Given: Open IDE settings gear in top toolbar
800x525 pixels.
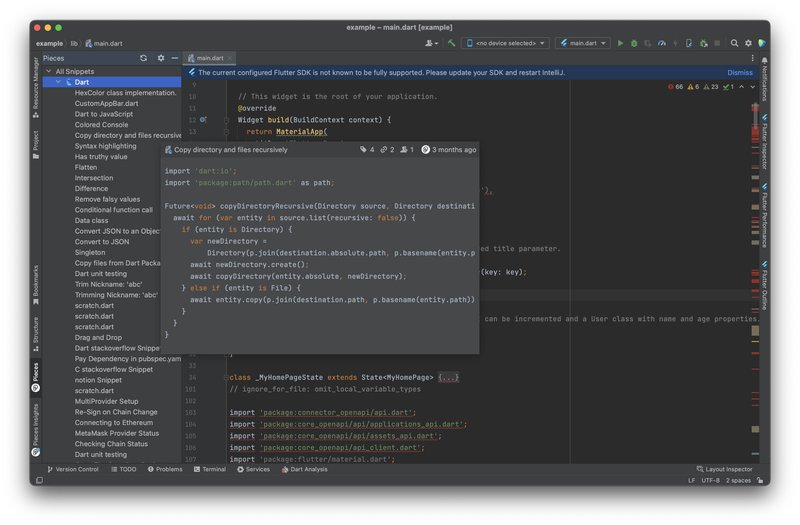Looking at the screenshot, I should tap(748, 43).
